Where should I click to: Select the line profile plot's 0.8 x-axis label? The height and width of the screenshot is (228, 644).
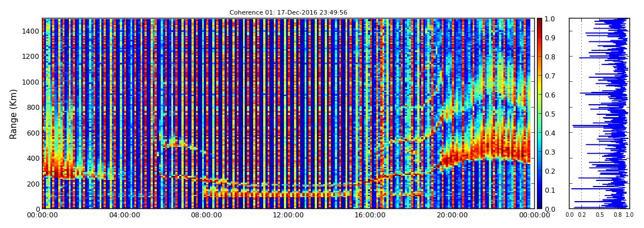pyautogui.click(x=617, y=215)
